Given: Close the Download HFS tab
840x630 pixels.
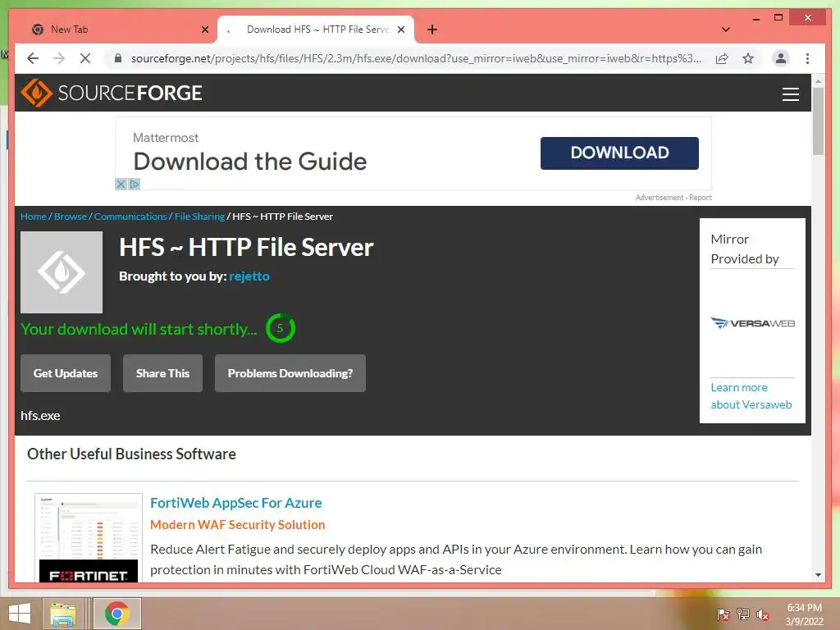Looking at the screenshot, I should click(x=400, y=30).
